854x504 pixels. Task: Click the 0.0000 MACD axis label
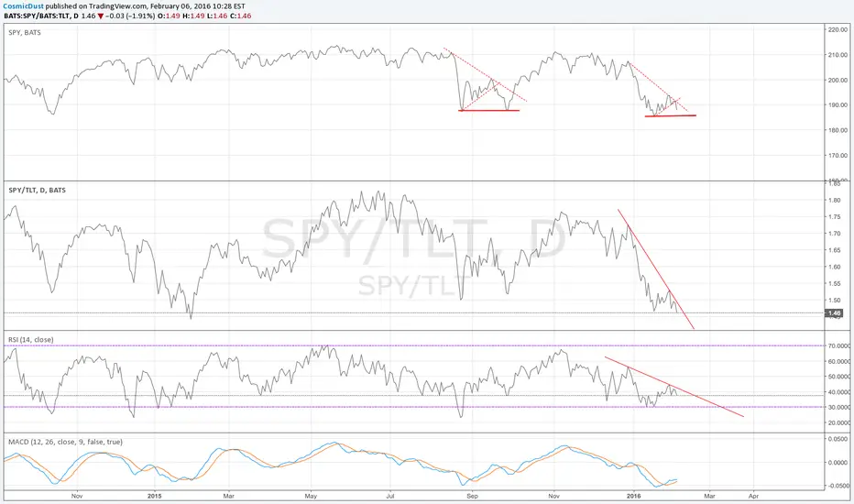(839, 463)
